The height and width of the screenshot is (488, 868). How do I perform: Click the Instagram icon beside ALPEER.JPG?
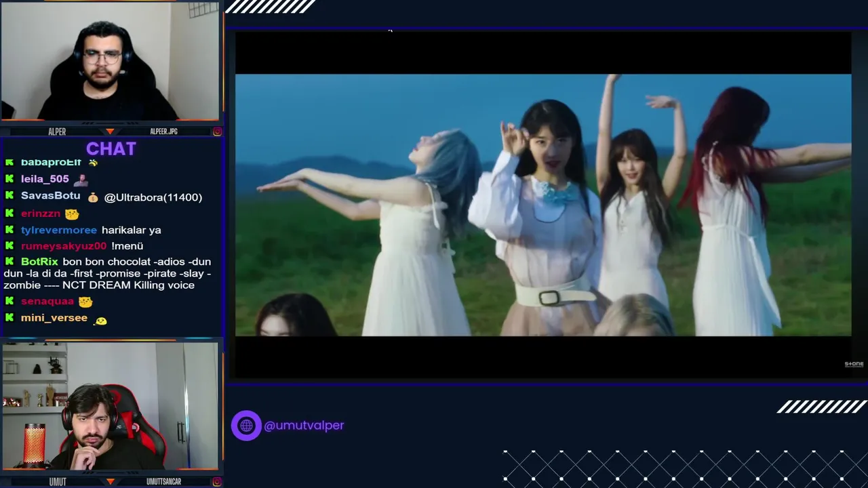pos(217,131)
